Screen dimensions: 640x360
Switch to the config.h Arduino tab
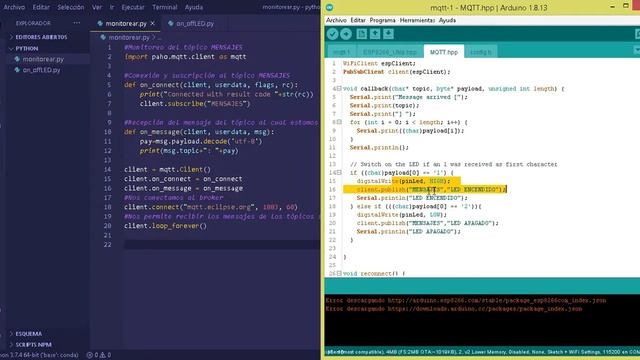pos(481,52)
